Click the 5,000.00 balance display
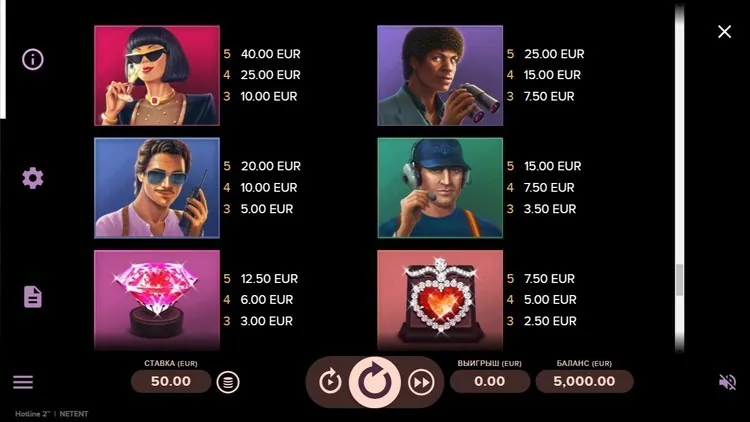 pos(585,381)
